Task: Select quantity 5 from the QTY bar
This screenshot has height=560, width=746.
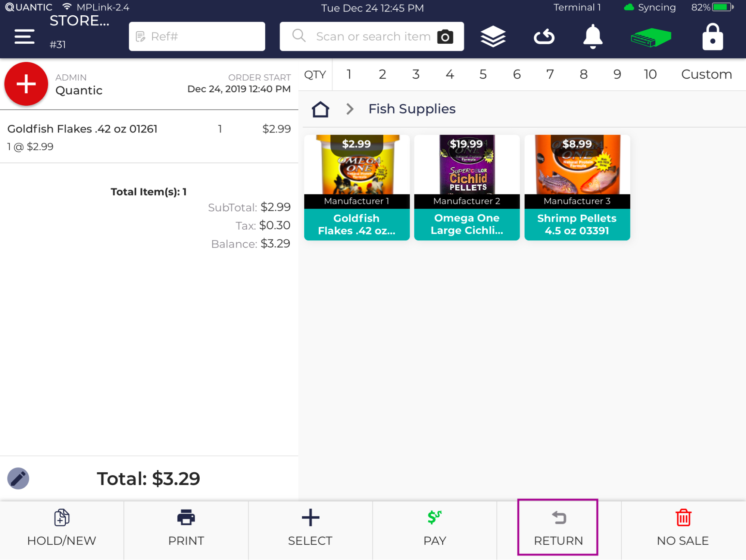Action: coord(483,74)
